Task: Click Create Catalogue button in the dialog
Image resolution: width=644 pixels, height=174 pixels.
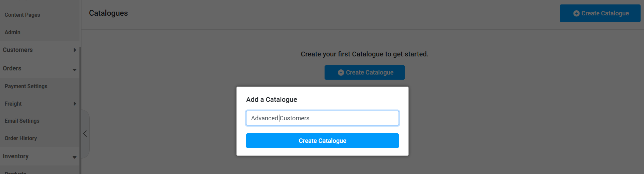Action: pos(322,141)
